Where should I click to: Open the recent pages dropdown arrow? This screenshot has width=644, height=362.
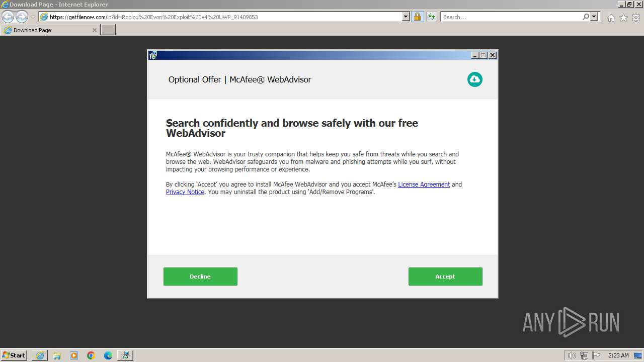point(33,17)
